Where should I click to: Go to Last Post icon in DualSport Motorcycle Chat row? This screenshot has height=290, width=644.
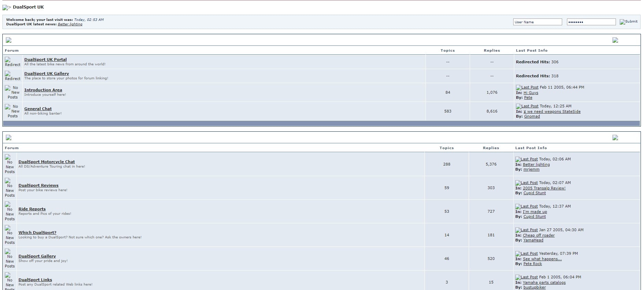pyautogui.click(x=526, y=159)
